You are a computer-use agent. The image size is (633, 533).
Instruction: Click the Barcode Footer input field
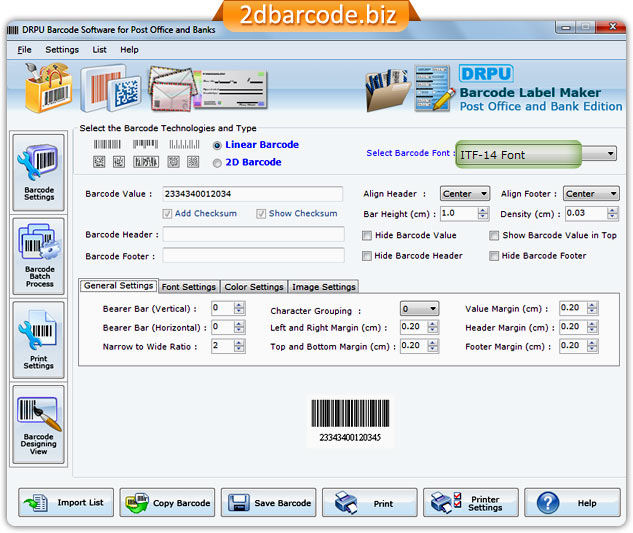point(254,256)
